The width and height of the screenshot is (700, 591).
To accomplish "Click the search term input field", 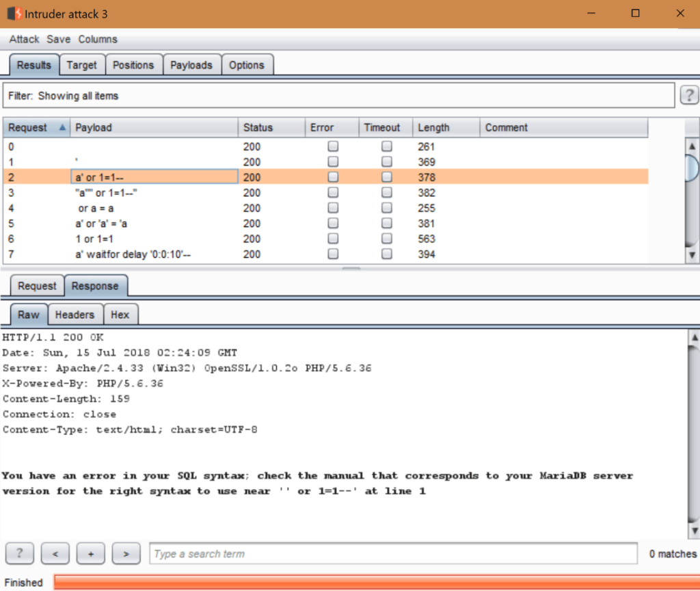I will pos(393,553).
